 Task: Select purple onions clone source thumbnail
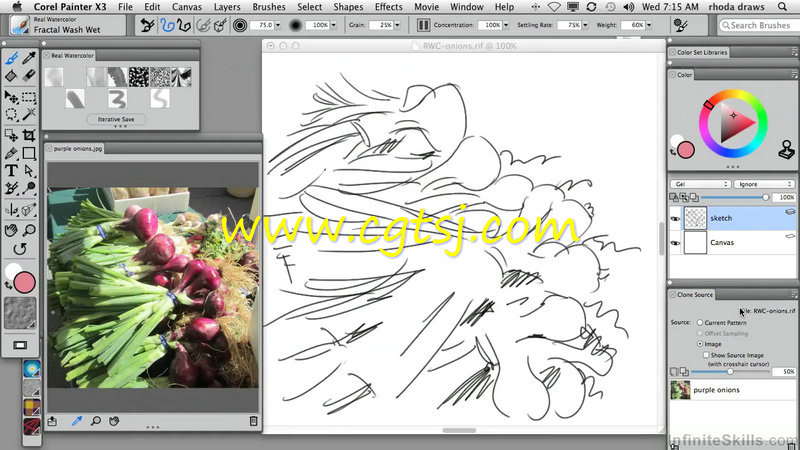click(680, 390)
